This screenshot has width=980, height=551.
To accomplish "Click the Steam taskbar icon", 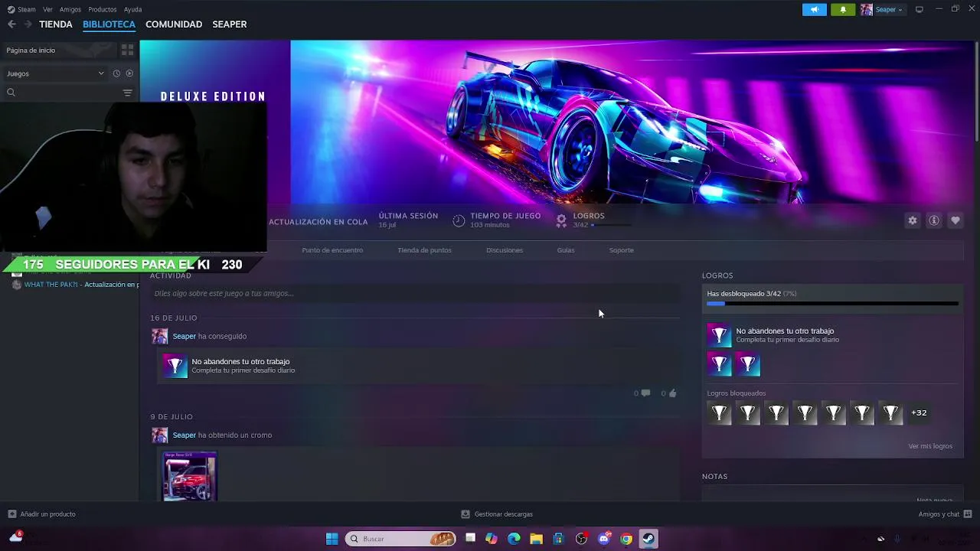I will click(648, 539).
